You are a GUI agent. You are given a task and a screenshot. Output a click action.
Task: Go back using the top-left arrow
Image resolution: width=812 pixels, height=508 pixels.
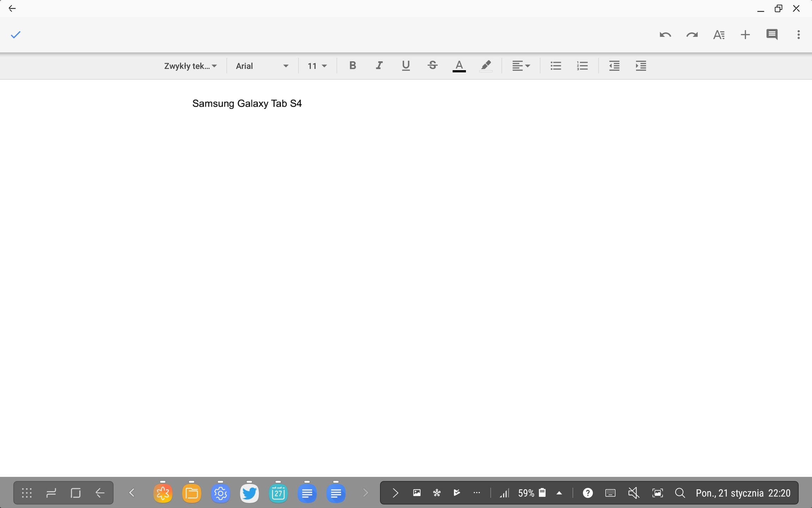pyautogui.click(x=12, y=8)
